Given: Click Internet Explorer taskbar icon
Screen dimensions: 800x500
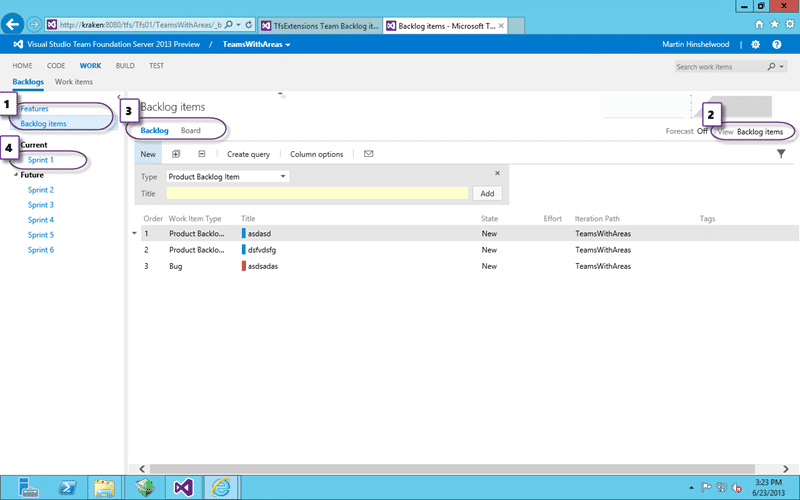Looking at the screenshot, I should point(221,488).
